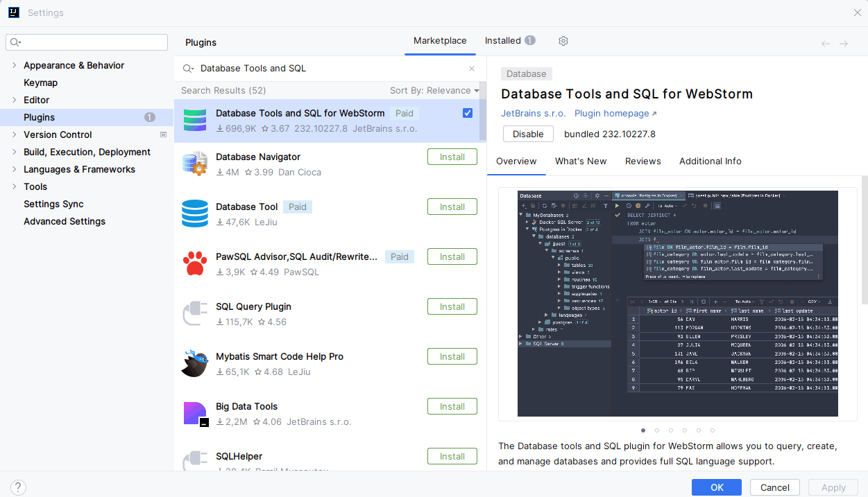Install the PawSQL Advisor plugin

pos(452,257)
